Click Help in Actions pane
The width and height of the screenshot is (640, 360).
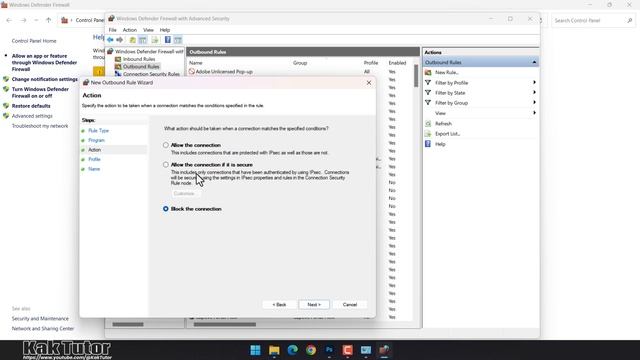(x=440, y=144)
